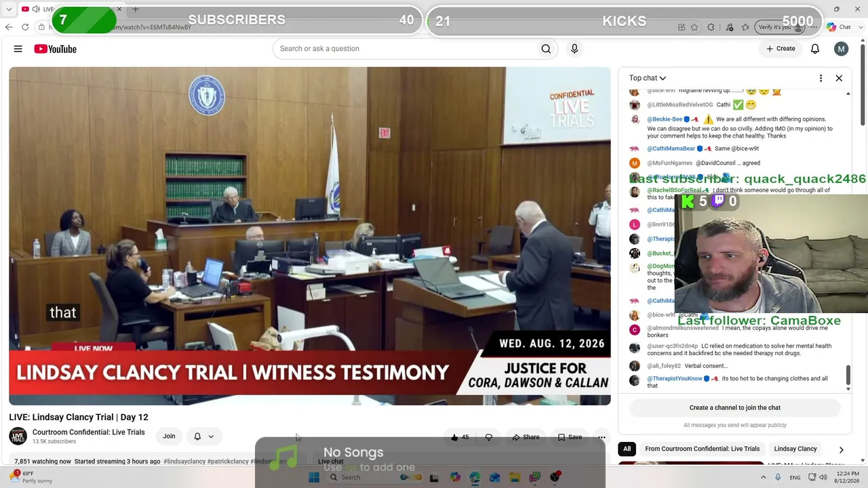The image size is (868, 488).
Task: Show hidden system tray icons
Action: (x=764, y=477)
